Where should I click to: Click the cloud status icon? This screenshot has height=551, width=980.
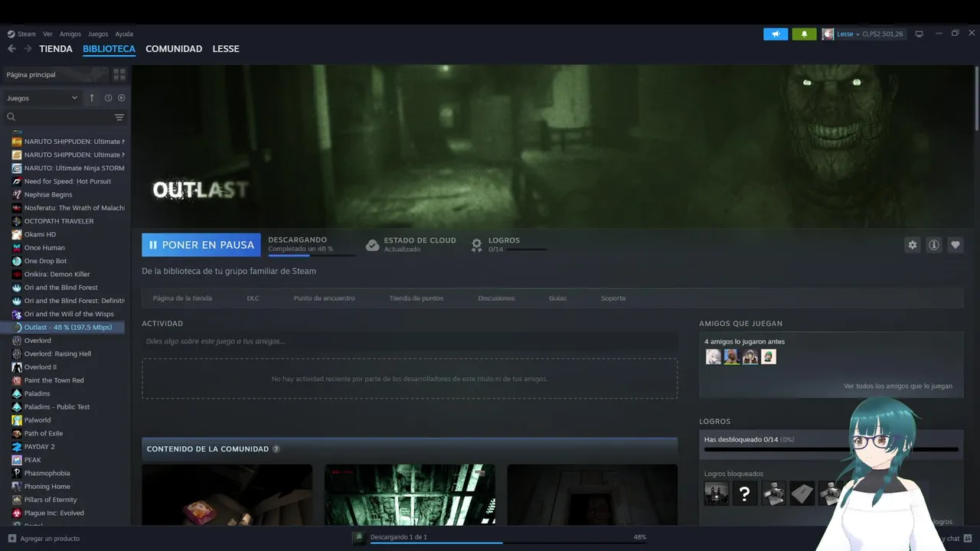click(x=372, y=245)
